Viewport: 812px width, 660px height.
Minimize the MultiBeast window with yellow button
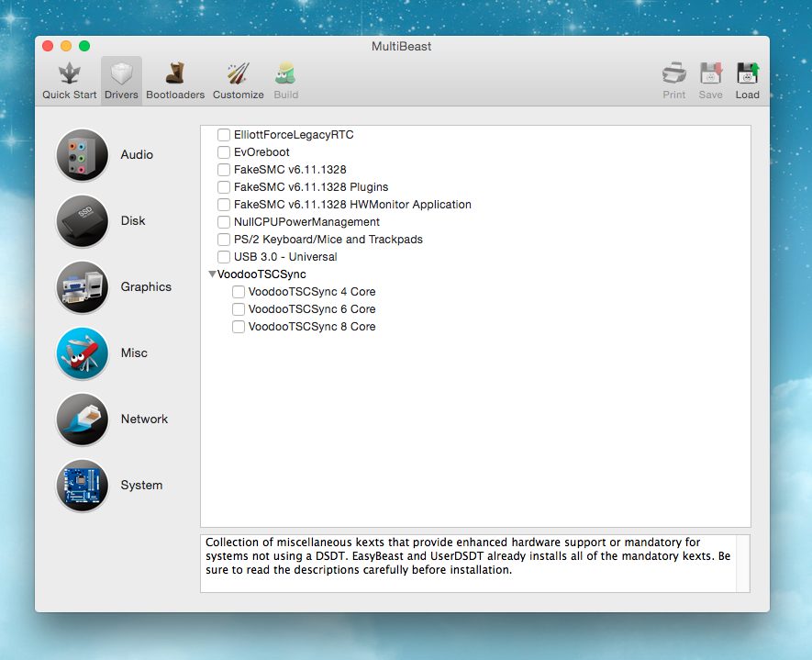66,46
